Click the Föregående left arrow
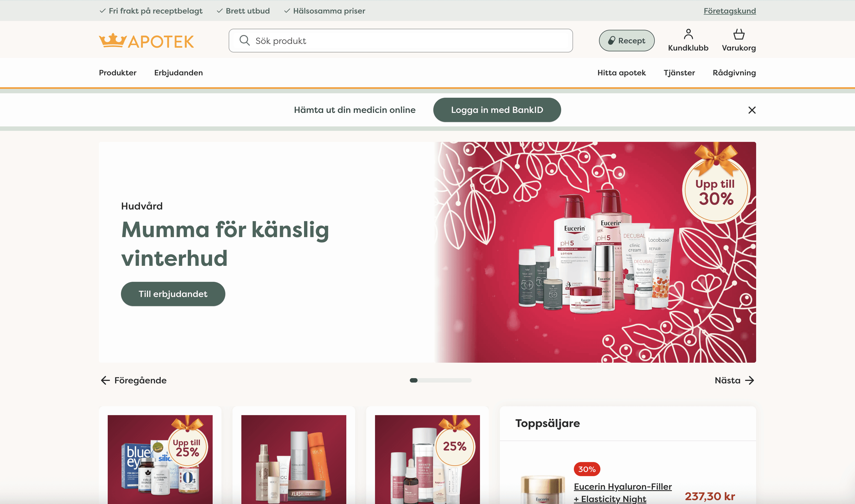This screenshot has height=504, width=855. click(105, 380)
